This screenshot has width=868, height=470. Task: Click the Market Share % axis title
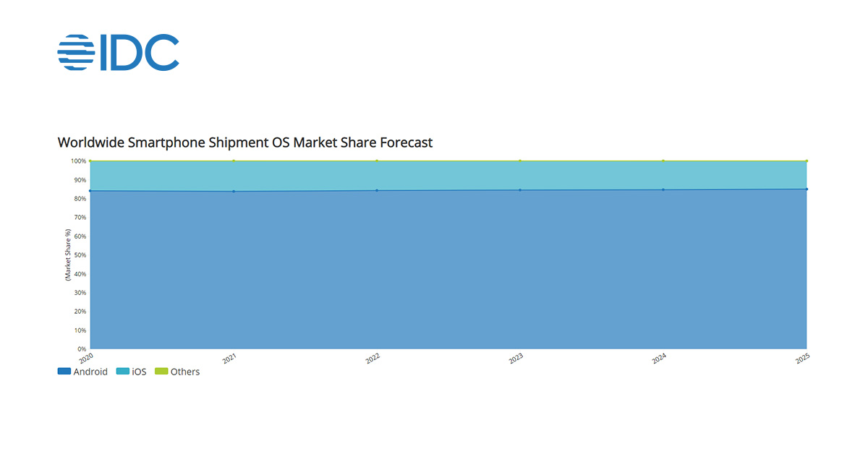coord(67,255)
